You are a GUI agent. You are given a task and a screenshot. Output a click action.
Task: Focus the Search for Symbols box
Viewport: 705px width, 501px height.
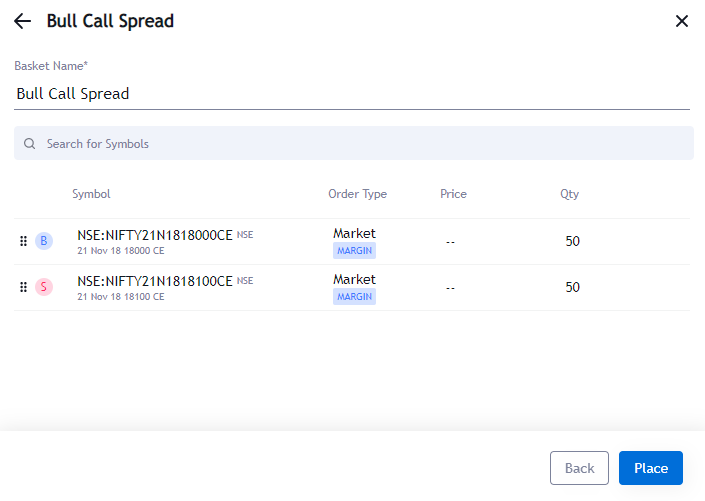point(353,143)
